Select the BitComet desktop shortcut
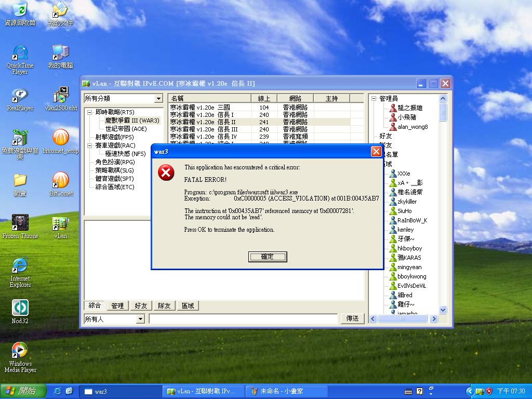This screenshot has height=399, width=532. coord(61,184)
